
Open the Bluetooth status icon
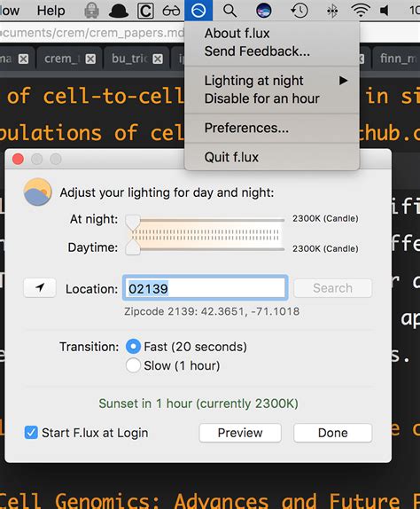tap(332, 11)
